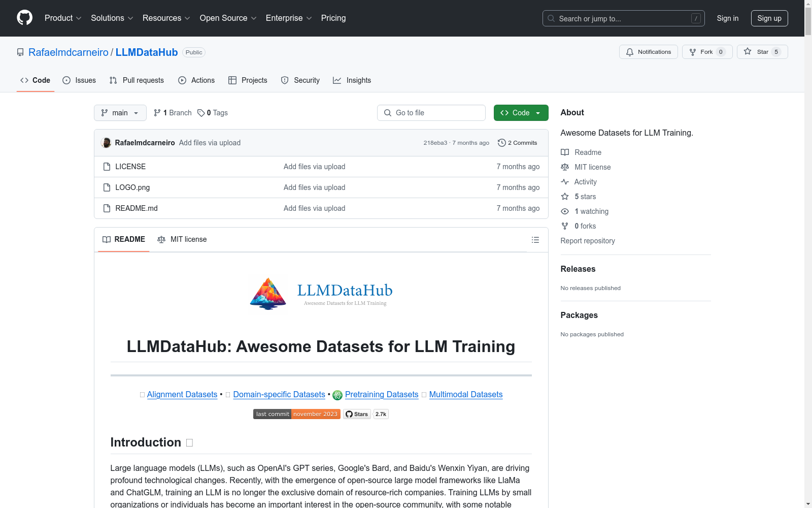Expand the Enterprise menu
The image size is (812, 508).
coord(289,18)
